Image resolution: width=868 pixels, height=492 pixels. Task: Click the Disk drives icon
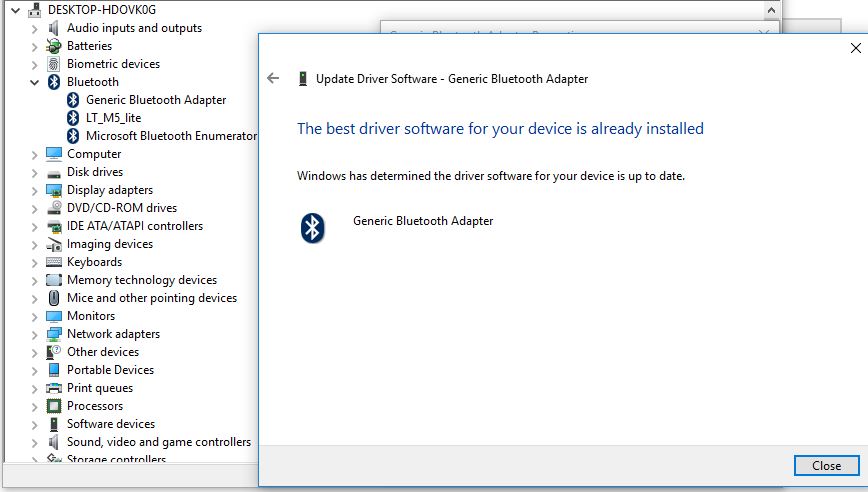[x=54, y=173]
